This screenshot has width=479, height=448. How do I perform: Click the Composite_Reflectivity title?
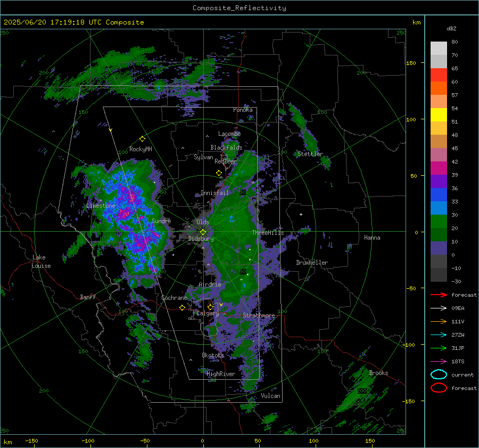[x=239, y=8]
